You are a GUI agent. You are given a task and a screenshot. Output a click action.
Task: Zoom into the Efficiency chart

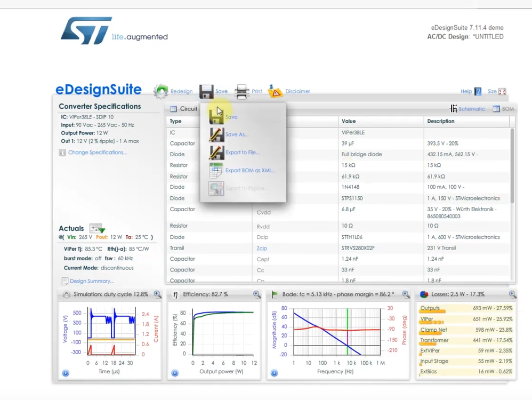tap(257, 294)
